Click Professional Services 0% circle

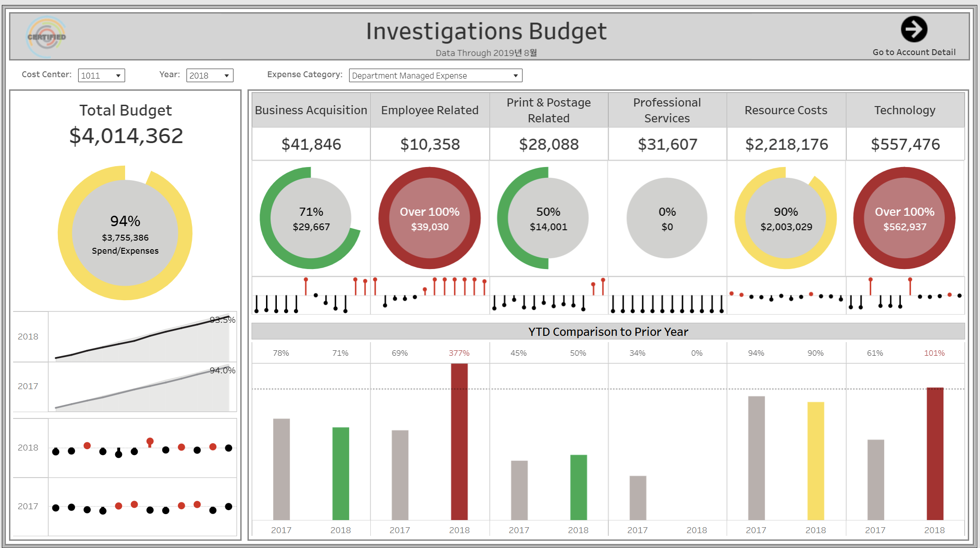click(667, 218)
